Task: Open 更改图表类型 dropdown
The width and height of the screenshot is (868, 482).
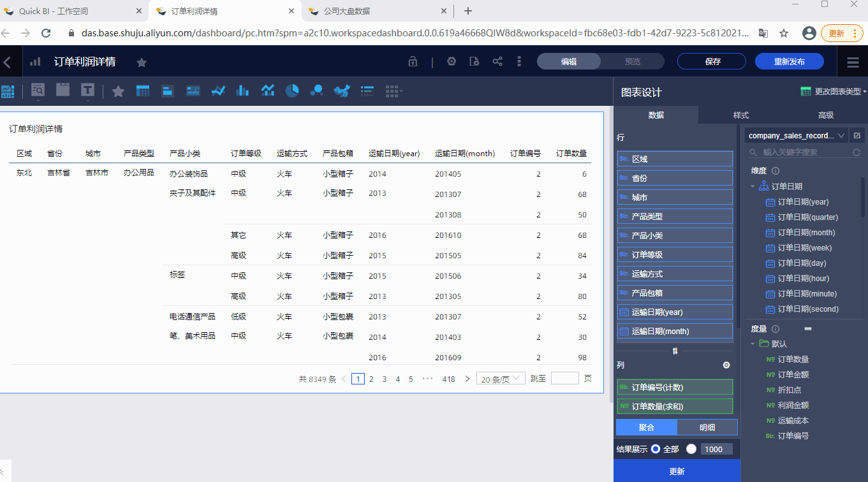Action: coord(833,92)
